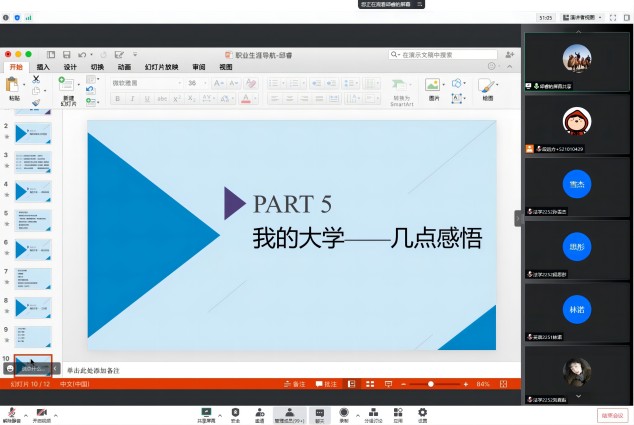Click the Convert to SmartArt icon
Image resolution: width=634 pixels, height=425 pixels.
(400, 88)
